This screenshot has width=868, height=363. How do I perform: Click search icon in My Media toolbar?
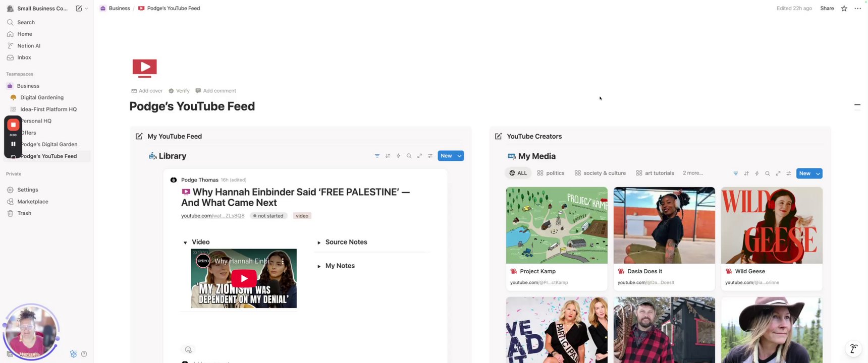(x=768, y=173)
